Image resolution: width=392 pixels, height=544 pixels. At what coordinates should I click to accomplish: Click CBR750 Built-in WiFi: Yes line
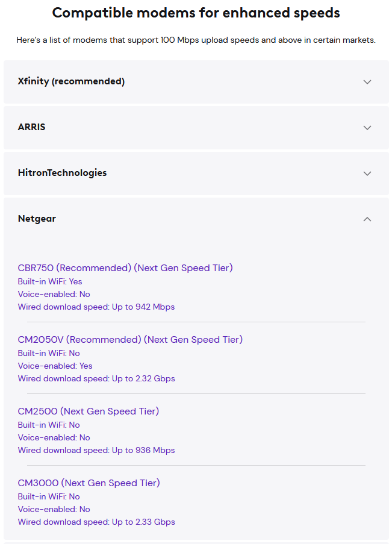click(50, 281)
